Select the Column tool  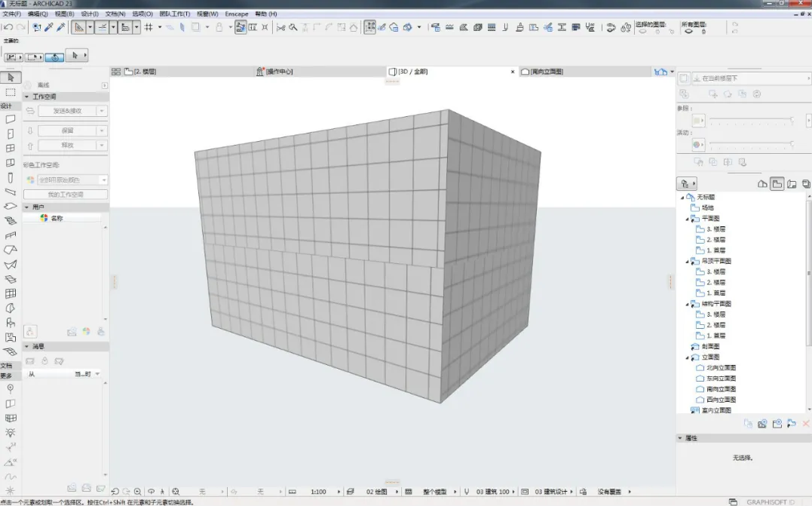click(11, 178)
